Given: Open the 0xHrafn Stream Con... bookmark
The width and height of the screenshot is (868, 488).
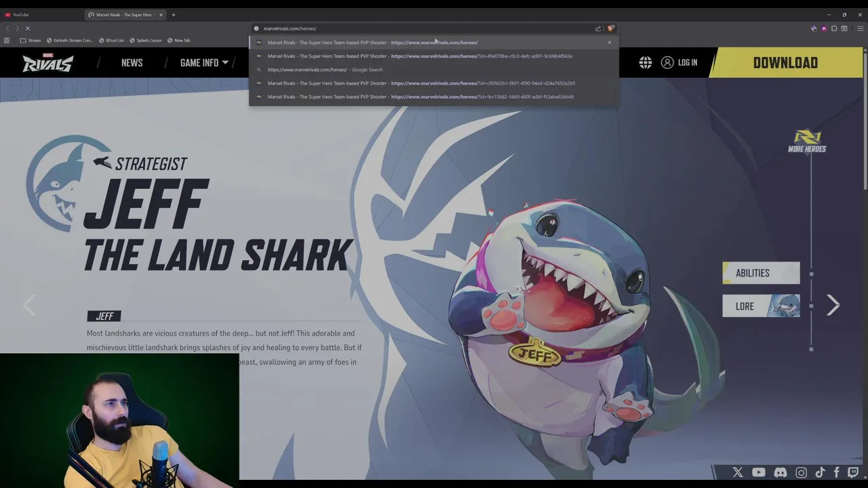Looking at the screenshot, I should click(x=70, y=40).
